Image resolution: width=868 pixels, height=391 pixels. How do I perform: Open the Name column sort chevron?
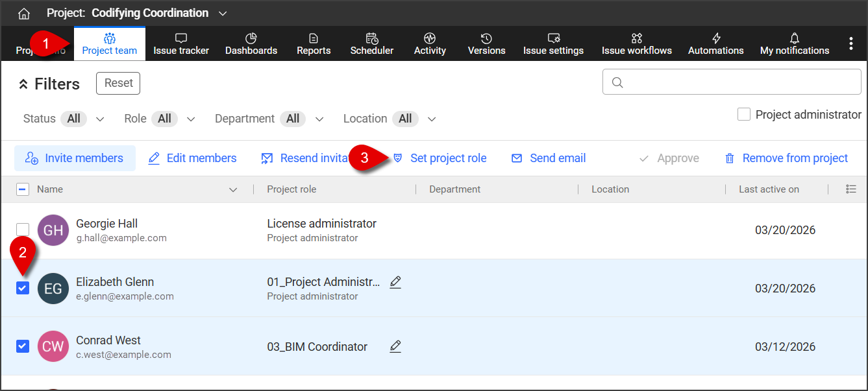click(234, 190)
